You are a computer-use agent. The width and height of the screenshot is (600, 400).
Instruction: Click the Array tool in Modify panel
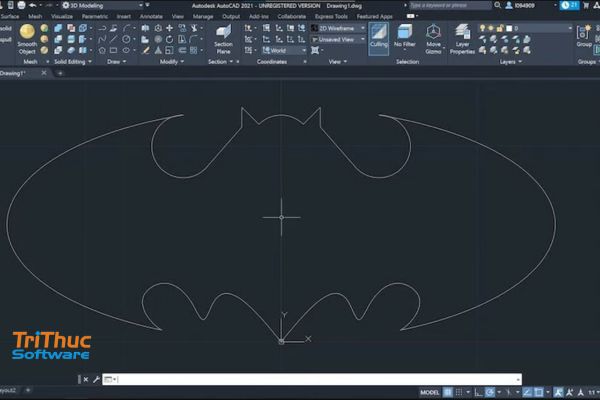pos(194,50)
